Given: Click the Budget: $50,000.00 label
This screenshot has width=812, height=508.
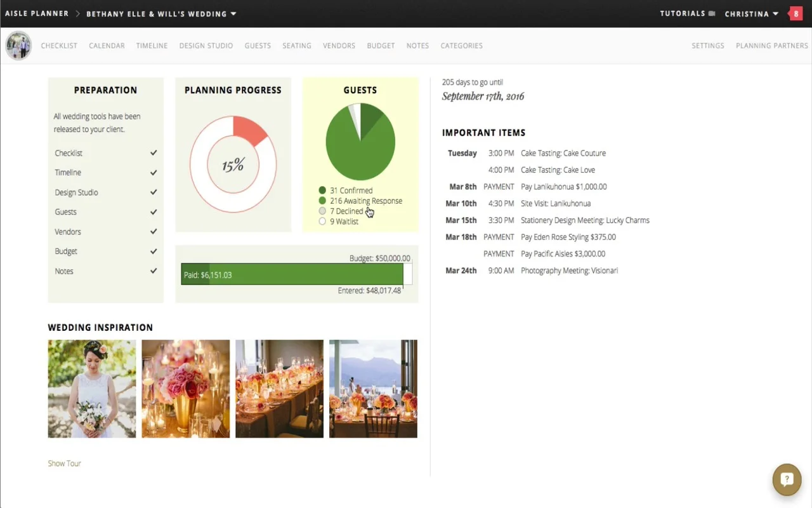Looking at the screenshot, I should pyautogui.click(x=380, y=258).
